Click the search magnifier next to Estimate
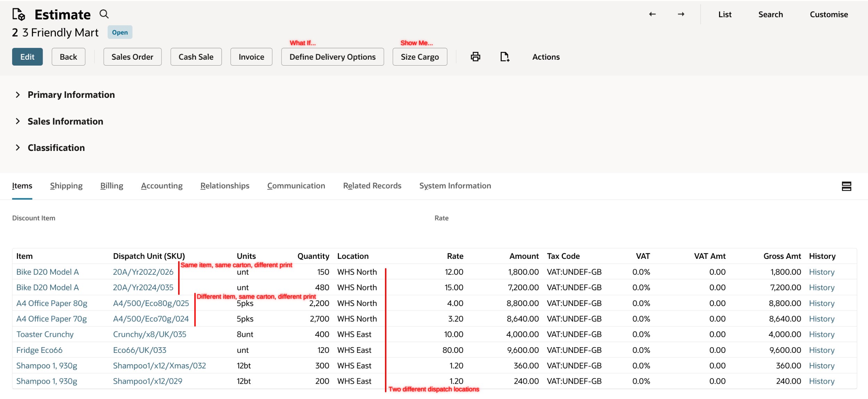The width and height of the screenshot is (868, 399). pos(104,14)
